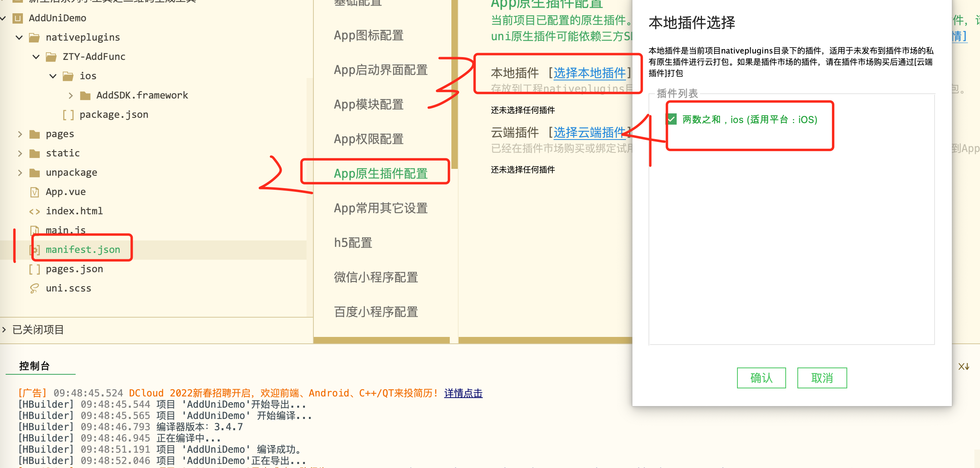Screen dimensions: 980x468
Task: Expand the unpackage folder
Action: [x=20, y=172]
